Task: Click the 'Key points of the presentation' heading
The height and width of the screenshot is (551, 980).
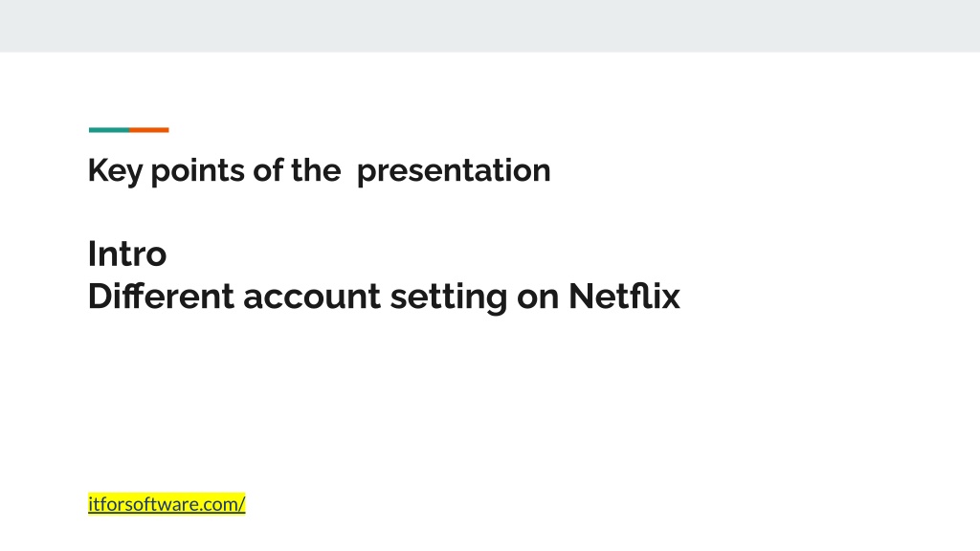Action: 320,170
